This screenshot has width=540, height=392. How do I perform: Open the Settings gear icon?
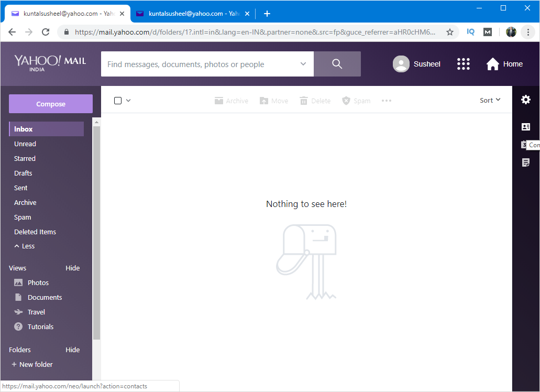pyautogui.click(x=525, y=100)
